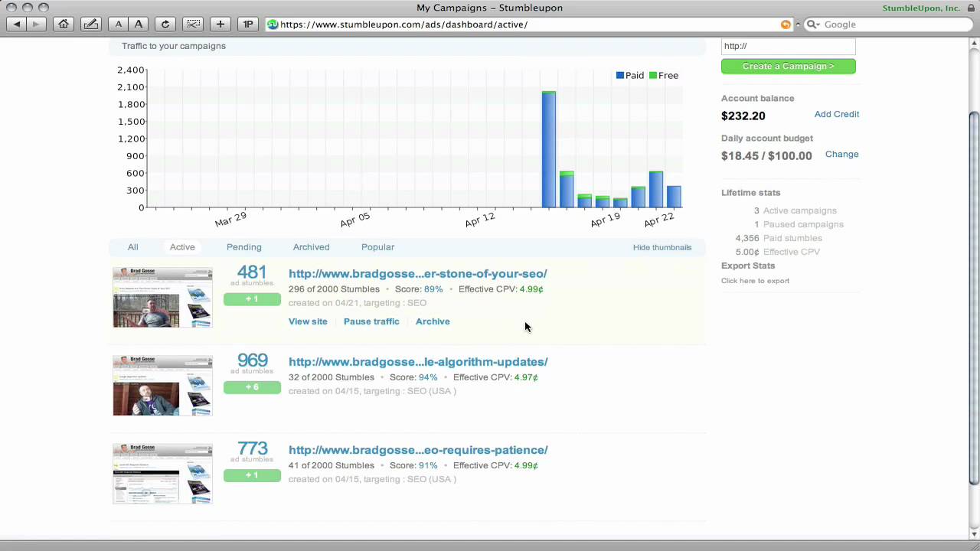Go back using the back arrow

coord(16,24)
